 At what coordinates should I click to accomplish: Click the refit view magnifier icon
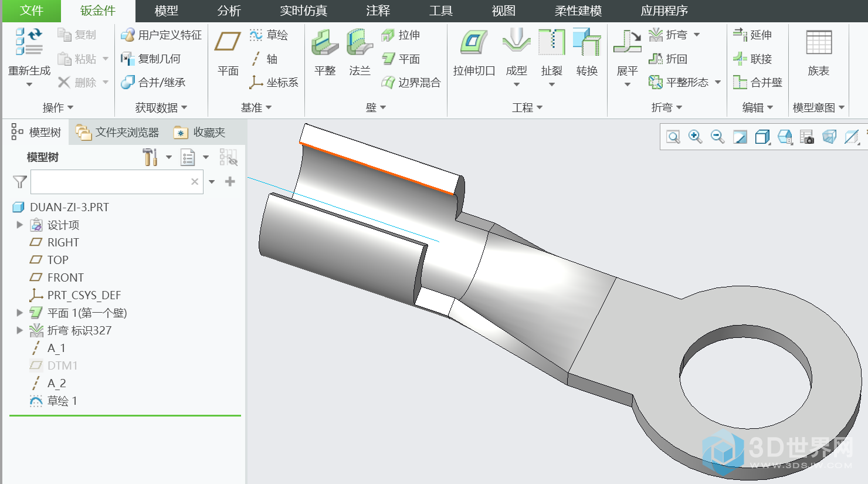tap(673, 137)
